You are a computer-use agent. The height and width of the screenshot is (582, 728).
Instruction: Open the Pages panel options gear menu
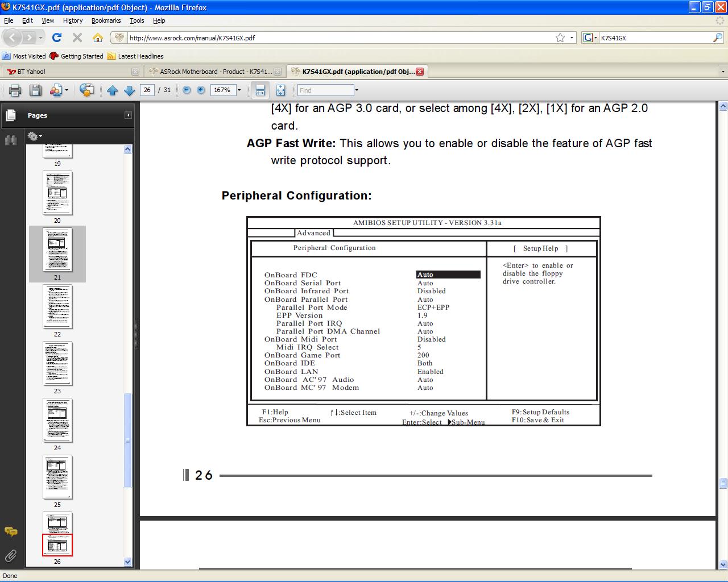pyautogui.click(x=35, y=136)
